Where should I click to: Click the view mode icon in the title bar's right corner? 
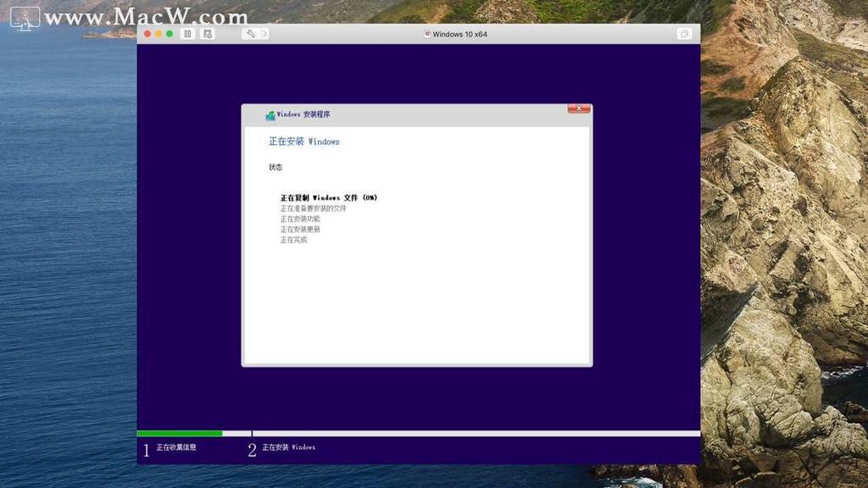684,34
